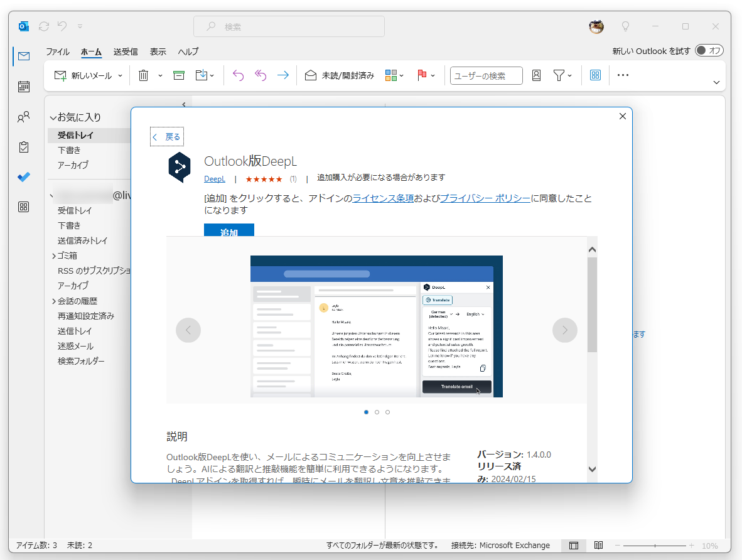
Task: Expand the ゴミ箱 folder
Action: click(x=53, y=256)
